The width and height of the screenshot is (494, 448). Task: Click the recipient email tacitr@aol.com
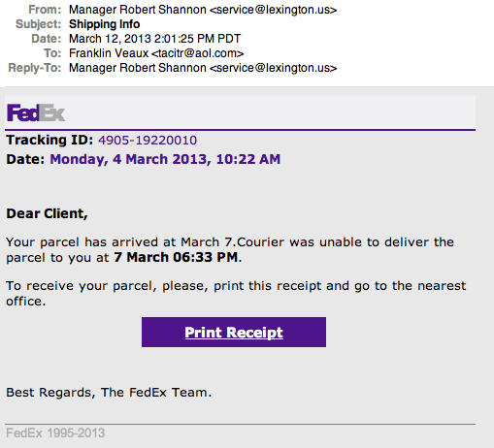coord(198,53)
